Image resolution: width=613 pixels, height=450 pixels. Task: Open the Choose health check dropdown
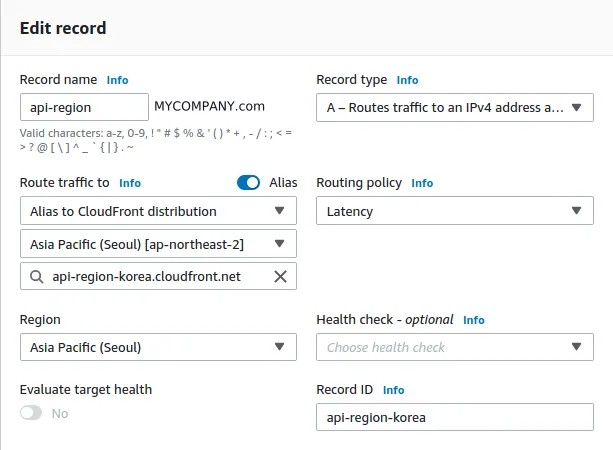(454, 347)
